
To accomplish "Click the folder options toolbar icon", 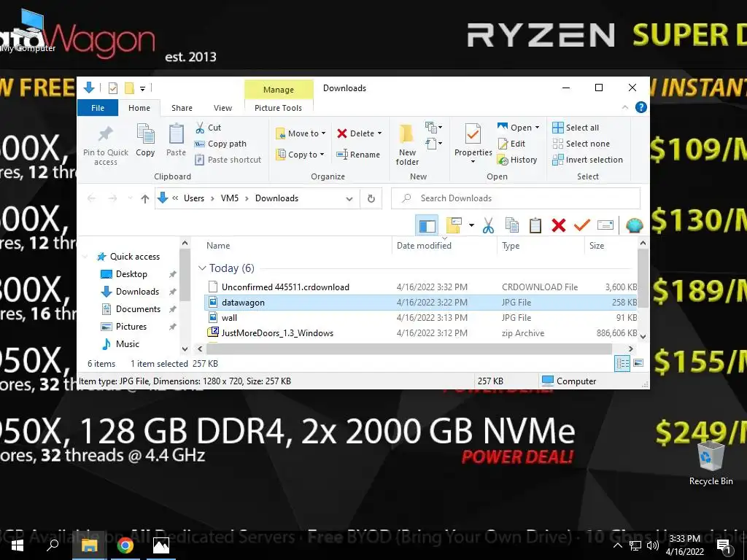I will point(454,225).
